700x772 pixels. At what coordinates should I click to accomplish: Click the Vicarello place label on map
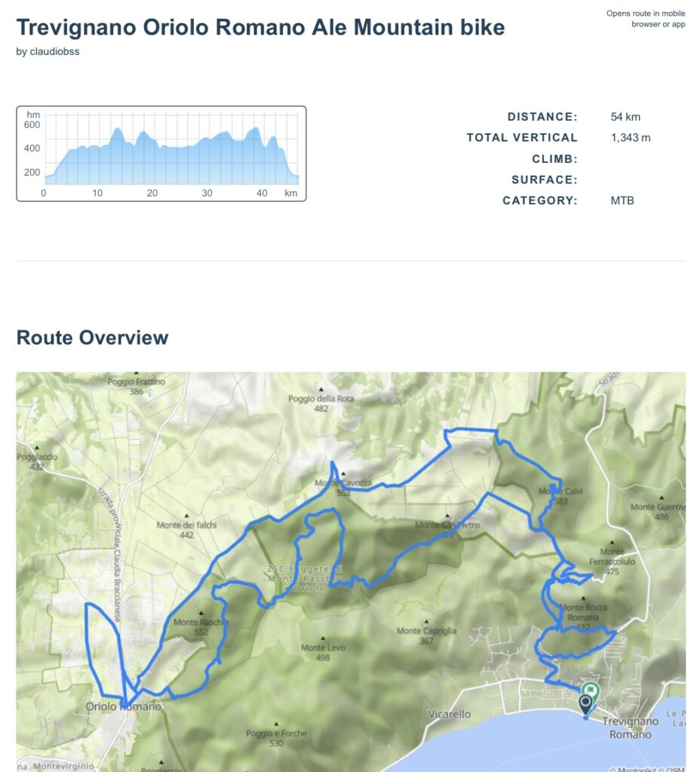pyautogui.click(x=450, y=714)
